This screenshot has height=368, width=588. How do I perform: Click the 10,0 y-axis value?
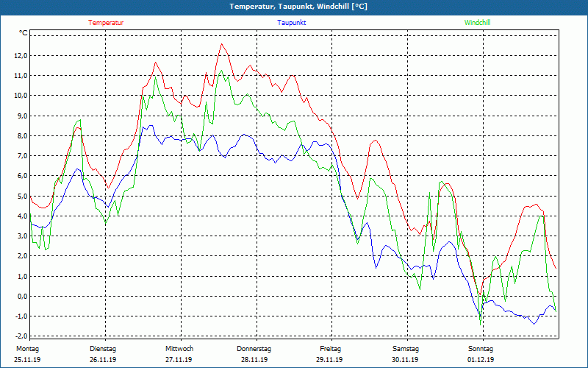click(21, 96)
